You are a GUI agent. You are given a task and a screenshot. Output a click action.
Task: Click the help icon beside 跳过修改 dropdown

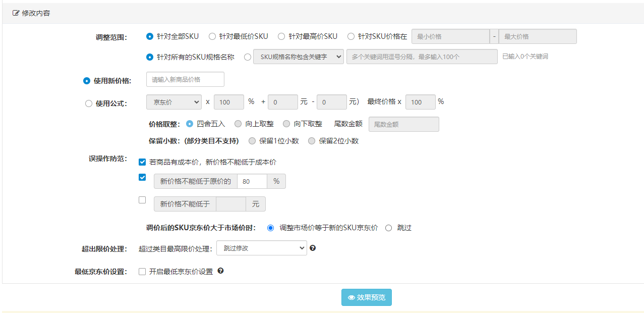[313, 248]
